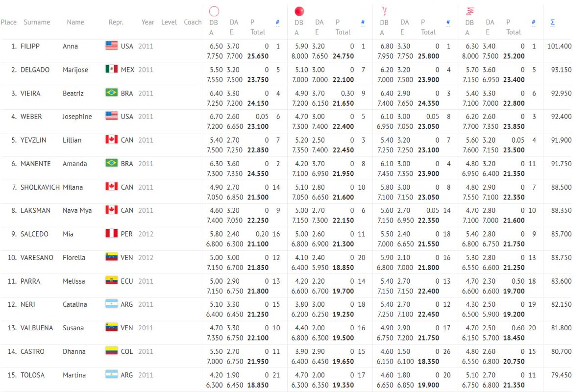Sort by ball rank using # link
The height and width of the screenshot is (392, 588).
(x=363, y=22)
